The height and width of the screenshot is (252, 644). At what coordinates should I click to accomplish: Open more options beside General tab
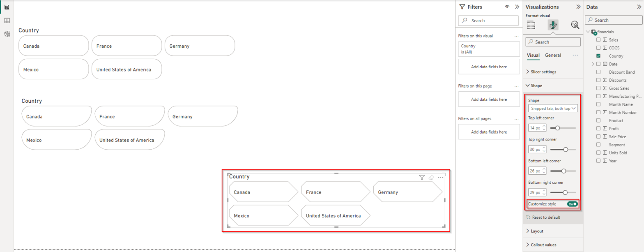pos(575,55)
